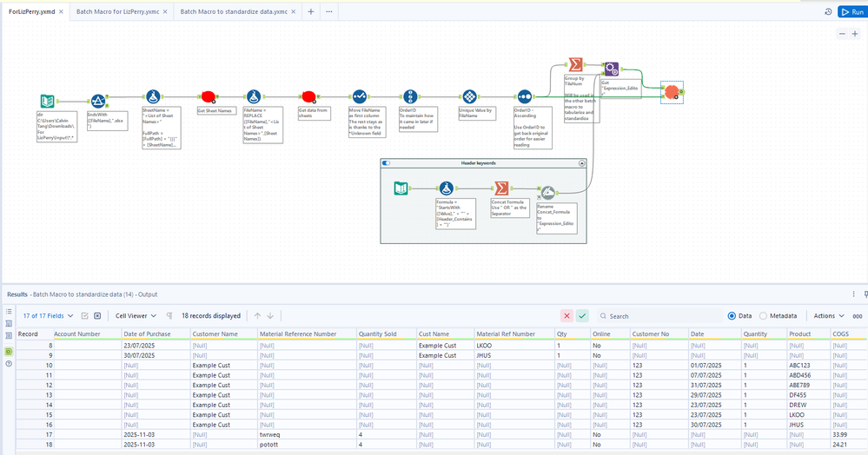Collapse the Header keywords container
The height and width of the screenshot is (455, 868).
click(582, 163)
